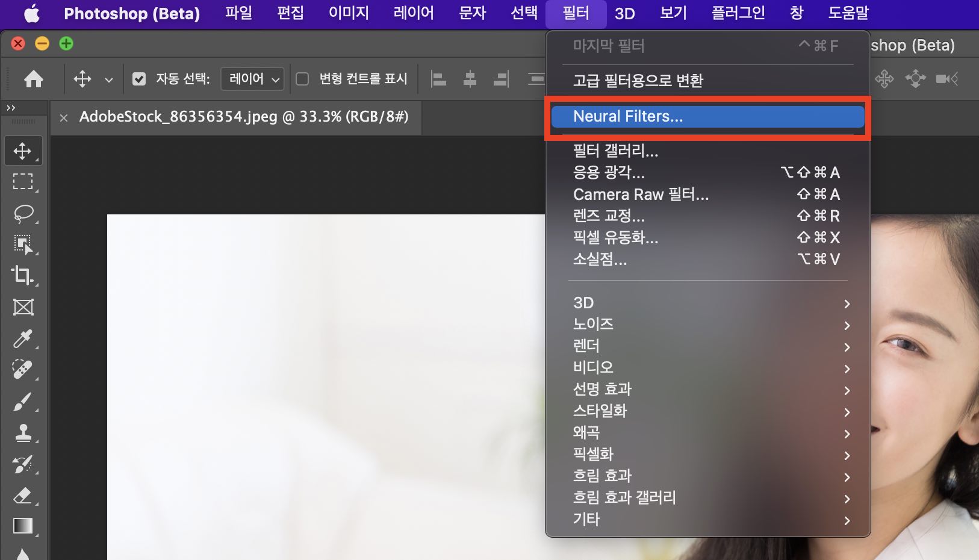
Task: Select the Object Selection tool
Action: pyautogui.click(x=23, y=244)
